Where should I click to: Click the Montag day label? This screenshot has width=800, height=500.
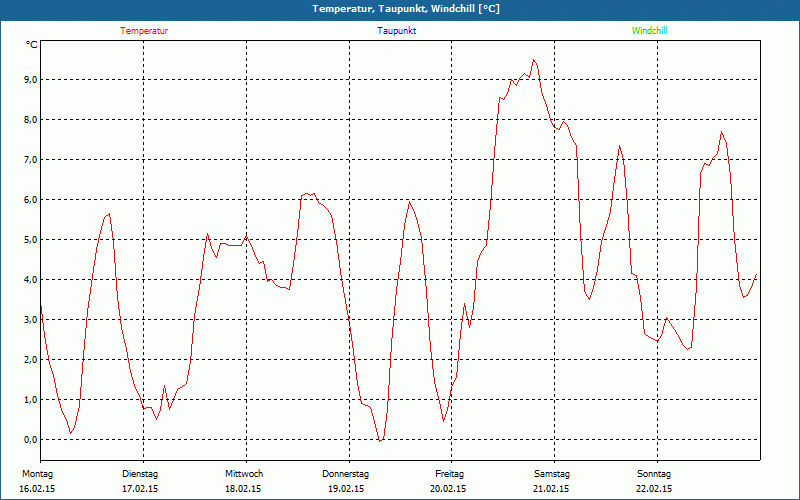37,474
